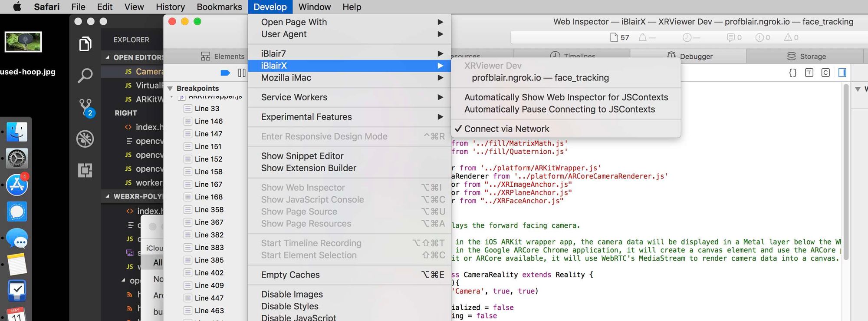Collapse the Breakpoints section triangle
Screen dimensions: 868x321
(170, 88)
